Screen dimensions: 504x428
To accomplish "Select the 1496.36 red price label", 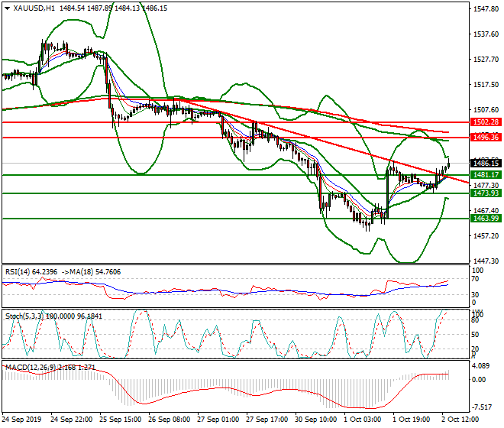I will click(x=486, y=138).
